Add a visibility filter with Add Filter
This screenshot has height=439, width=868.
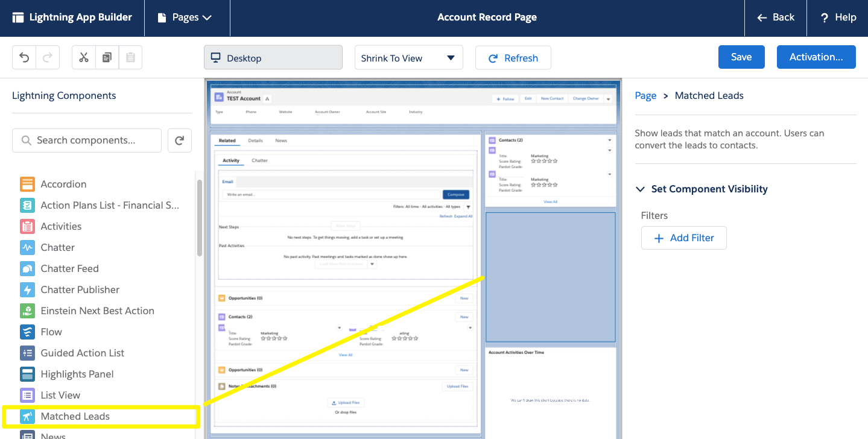coord(684,238)
